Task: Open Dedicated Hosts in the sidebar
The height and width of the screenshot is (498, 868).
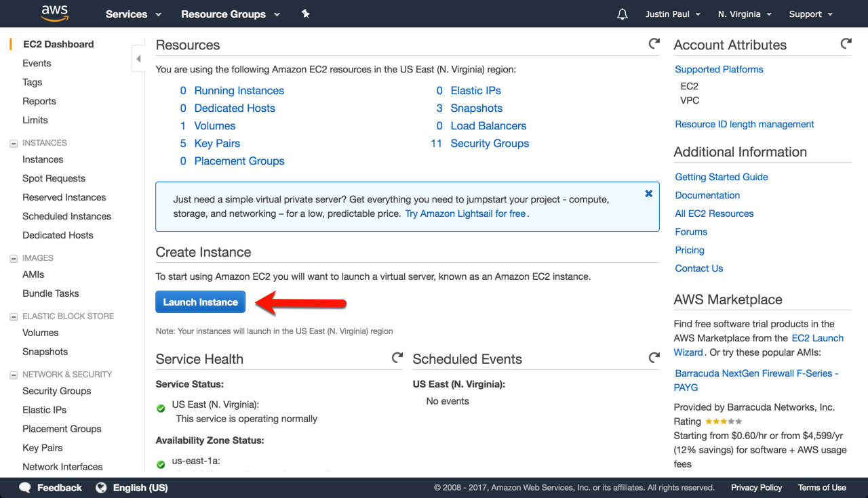Action: point(58,235)
